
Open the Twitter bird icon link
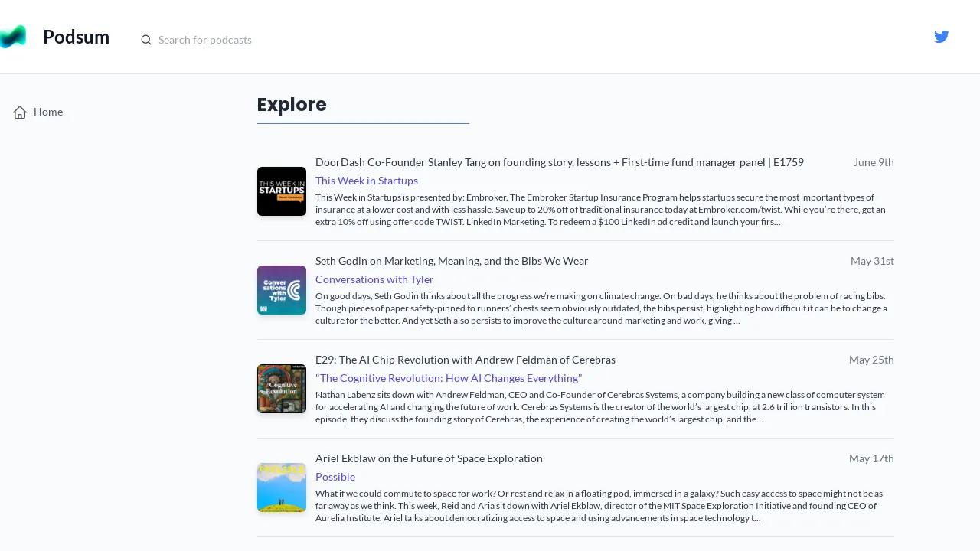[x=942, y=37]
